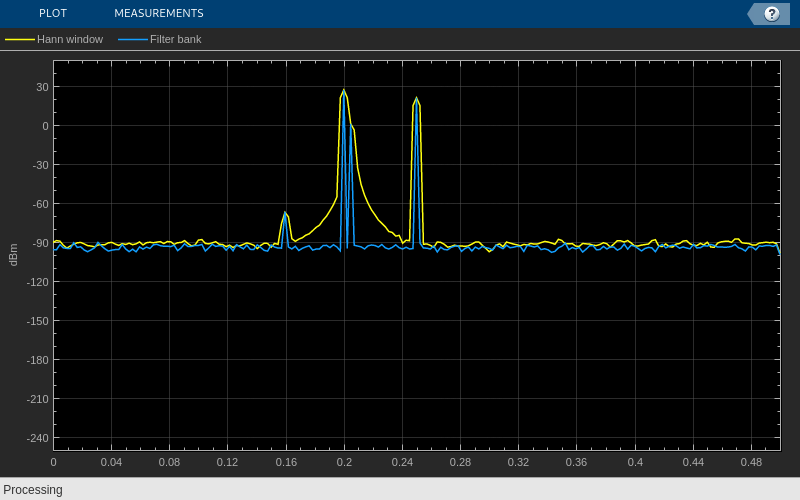Click the 0.32 x-axis tick label
The image size is (800, 500).
coord(518,462)
